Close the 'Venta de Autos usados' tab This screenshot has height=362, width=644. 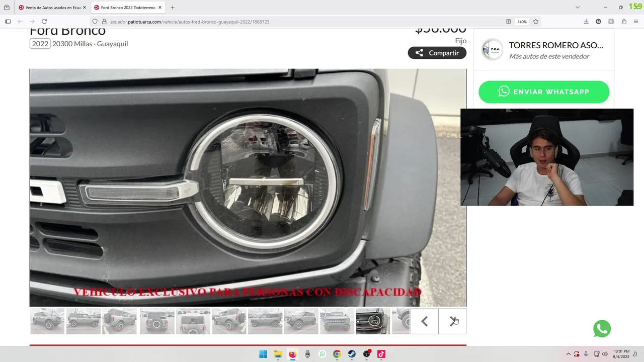pos(84,8)
